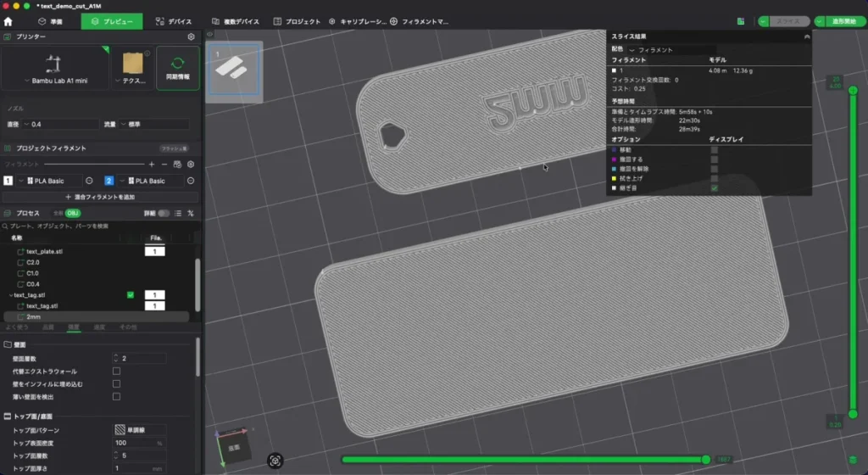Click the トップ面パターン pattern icon
Image resolution: width=868 pixels, height=475 pixels.
coord(120,429)
